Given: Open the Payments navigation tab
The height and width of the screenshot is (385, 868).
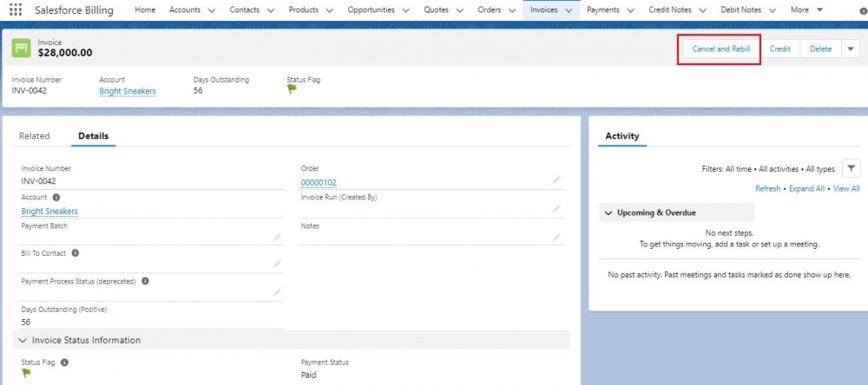Looking at the screenshot, I should click(x=603, y=10).
